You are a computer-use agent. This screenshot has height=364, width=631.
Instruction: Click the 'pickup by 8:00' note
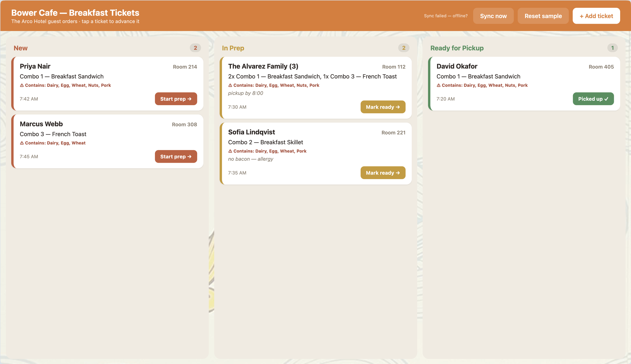tap(245, 93)
